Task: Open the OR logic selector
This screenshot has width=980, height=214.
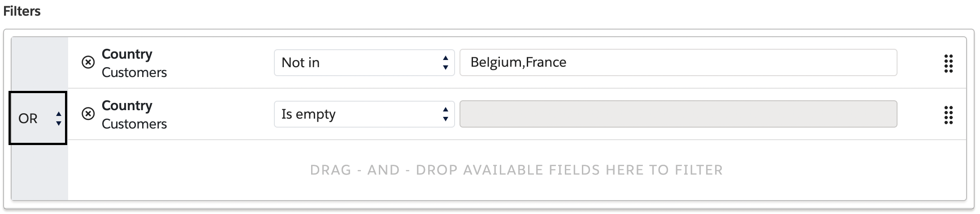Action: coord(38,118)
